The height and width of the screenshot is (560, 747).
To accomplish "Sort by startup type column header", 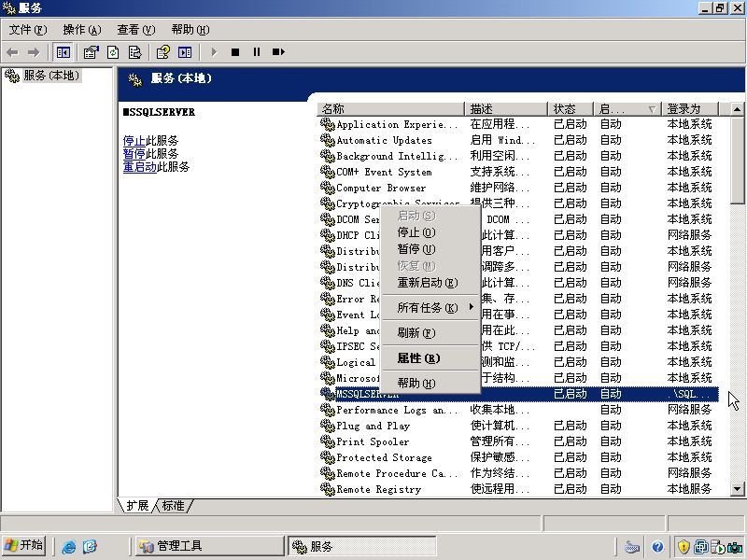I will tap(627, 109).
